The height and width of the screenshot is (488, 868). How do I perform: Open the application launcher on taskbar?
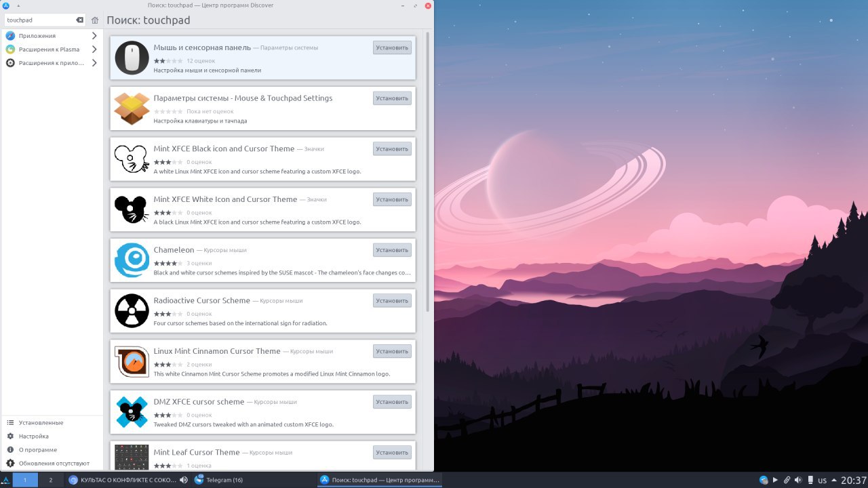[x=6, y=480]
